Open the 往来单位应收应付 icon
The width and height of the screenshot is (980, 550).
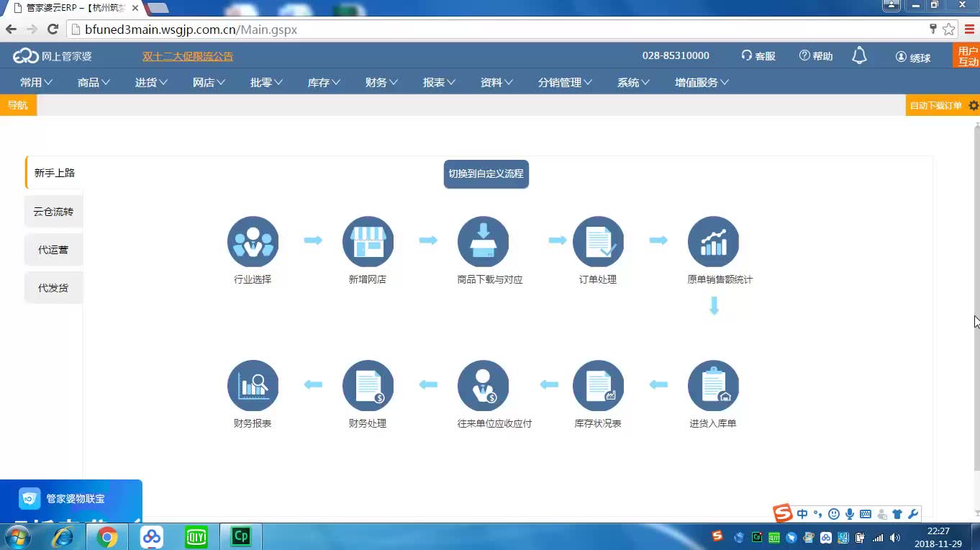[483, 386]
